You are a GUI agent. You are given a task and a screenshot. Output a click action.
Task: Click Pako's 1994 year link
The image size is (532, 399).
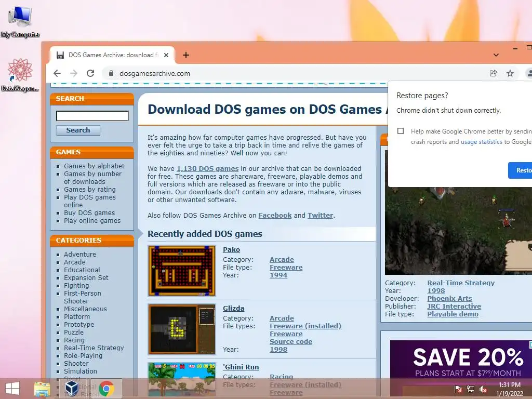pos(278,275)
